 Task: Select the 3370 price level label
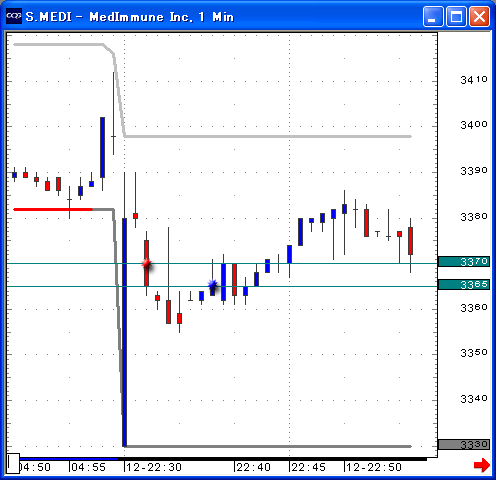click(x=464, y=262)
